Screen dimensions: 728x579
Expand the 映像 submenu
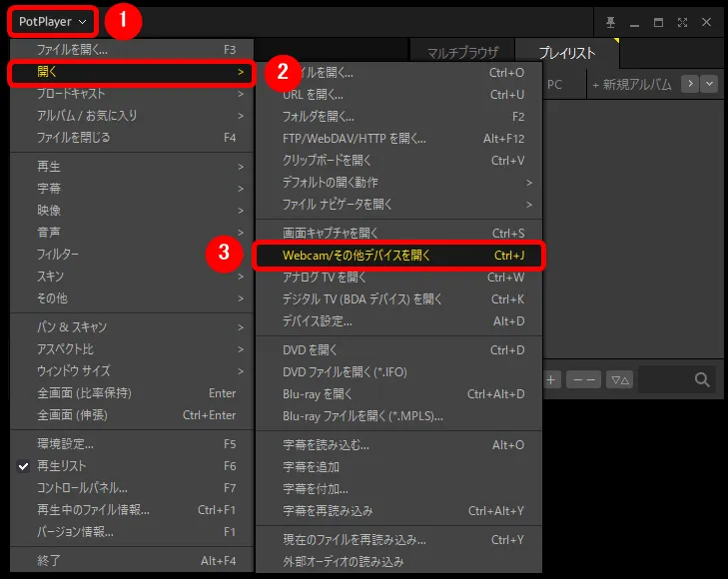tap(132, 211)
